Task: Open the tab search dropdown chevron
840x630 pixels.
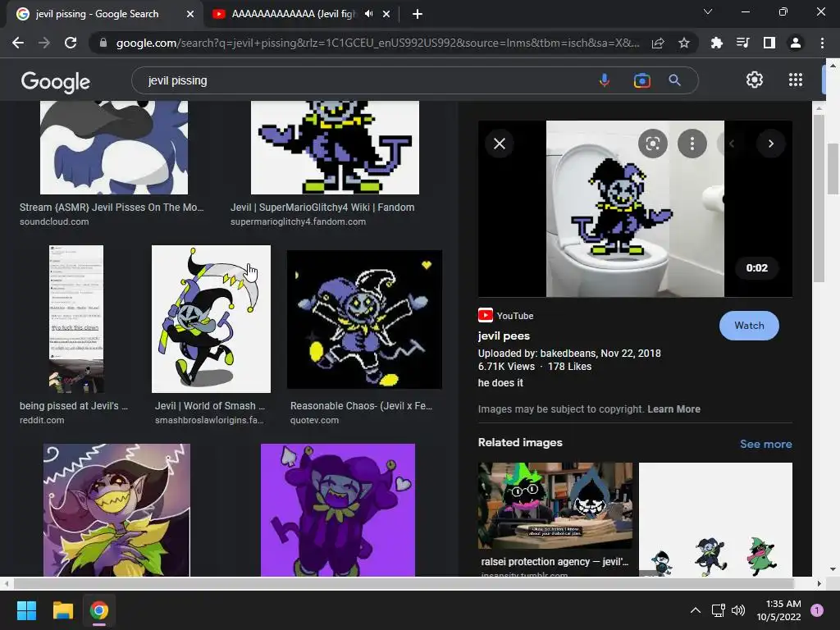Action: pos(708,11)
